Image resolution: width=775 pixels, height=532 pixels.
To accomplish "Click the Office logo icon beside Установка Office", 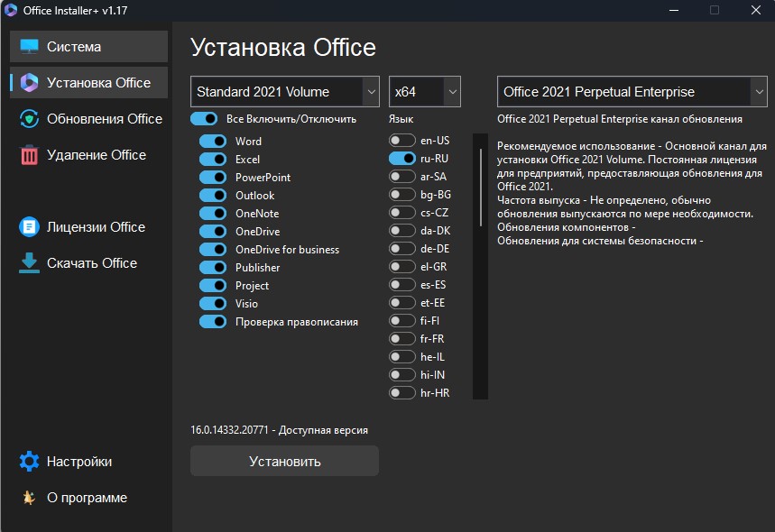I will click(x=29, y=82).
